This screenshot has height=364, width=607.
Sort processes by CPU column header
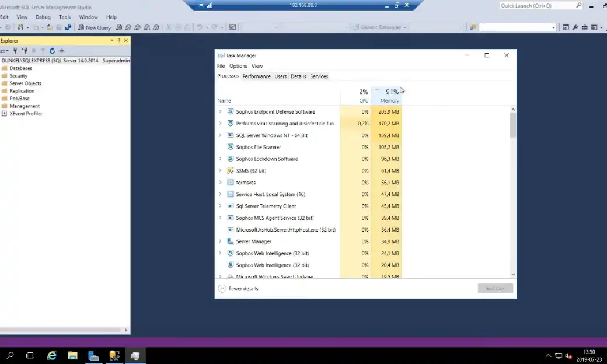(x=355, y=96)
